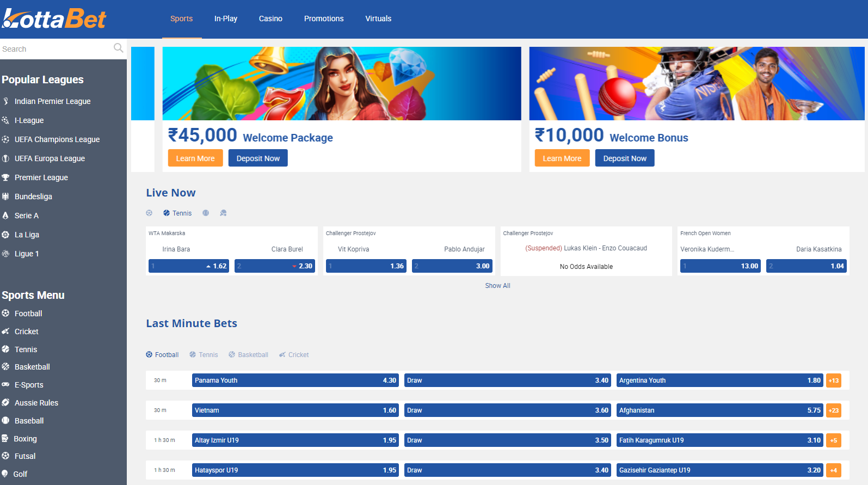Select the table tennis icon in Live Now

point(223,213)
